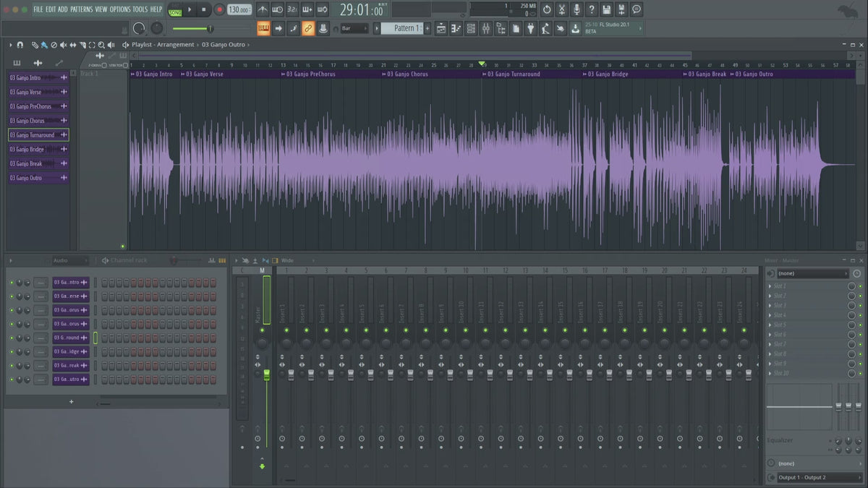The image size is (868, 488).
Task: Toggle the Master track mute LED
Action: 262,330
